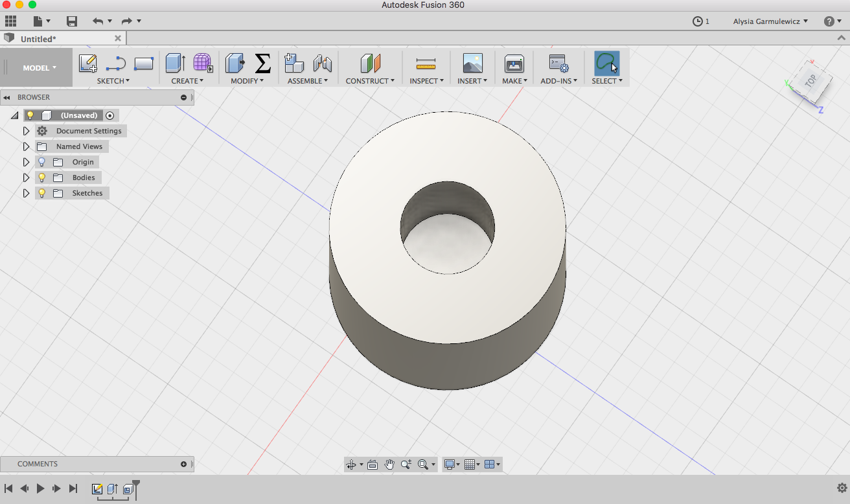850x504 pixels.
Task: Select the Pan hand tool
Action: point(389,464)
